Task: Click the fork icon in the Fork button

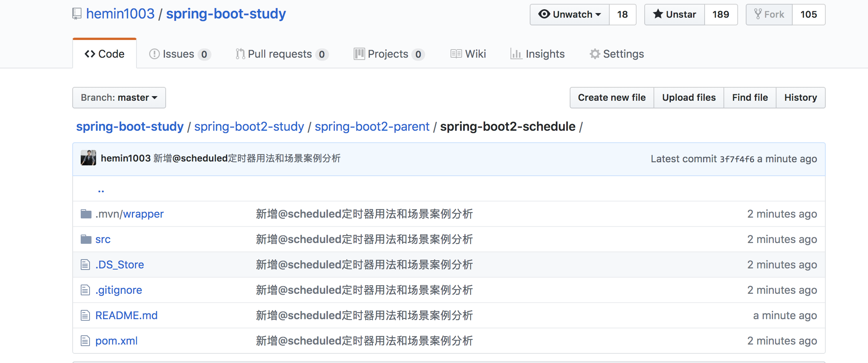Action: (x=758, y=14)
